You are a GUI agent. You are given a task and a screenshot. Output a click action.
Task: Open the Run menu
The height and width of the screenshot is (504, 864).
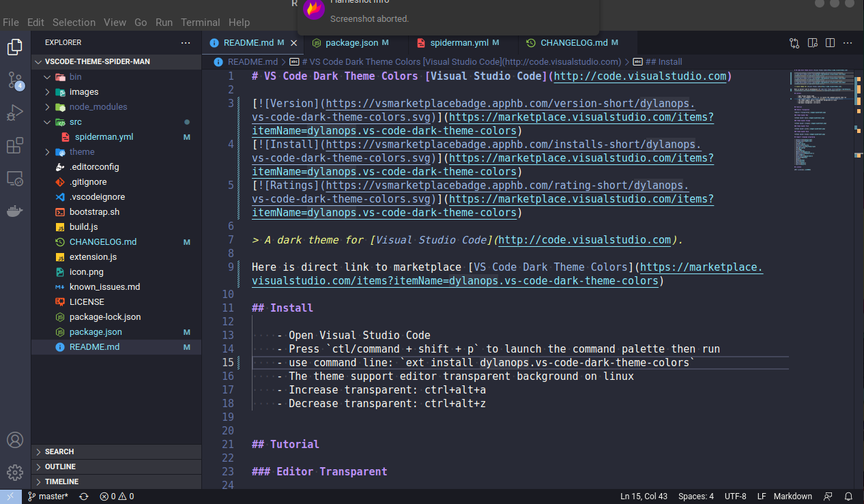click(x=164, y=23)
